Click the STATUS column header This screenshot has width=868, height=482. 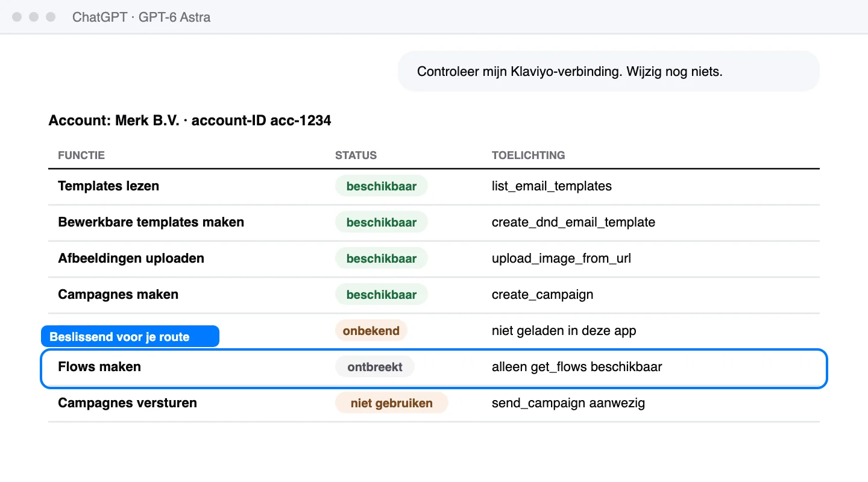pos(356,155)
